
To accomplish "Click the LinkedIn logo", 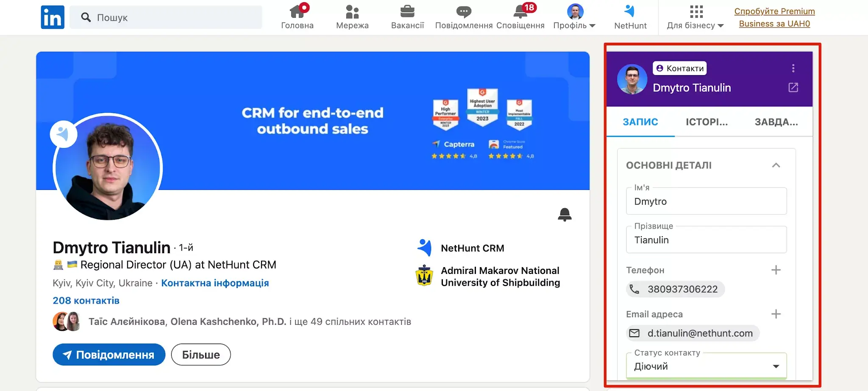I will (x=53, y=17).
